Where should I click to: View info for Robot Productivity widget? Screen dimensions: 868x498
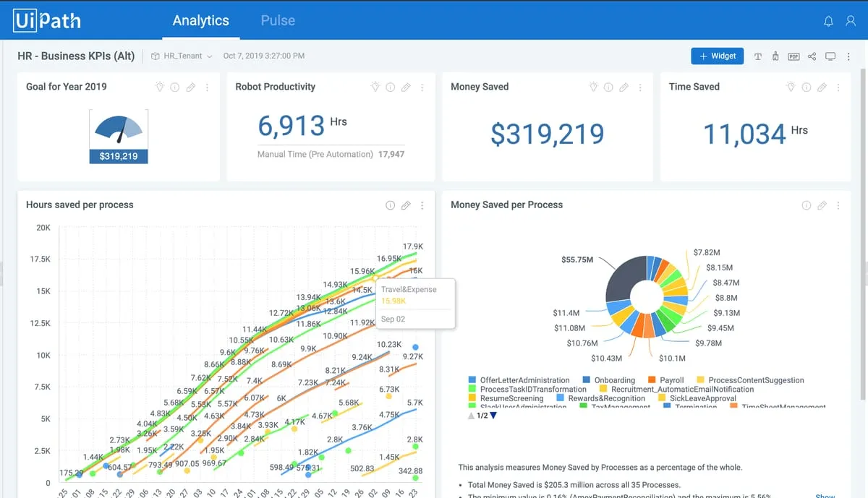click(391, 87)
